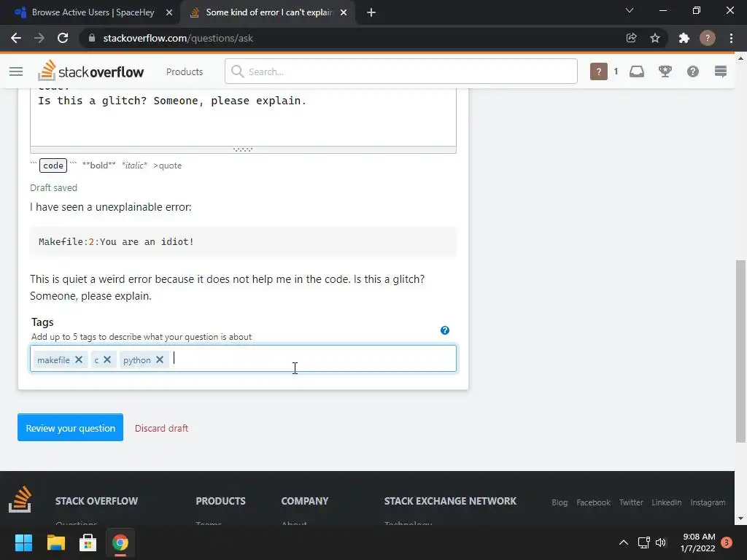Open the Help center question mark icon

click(693, 71)
